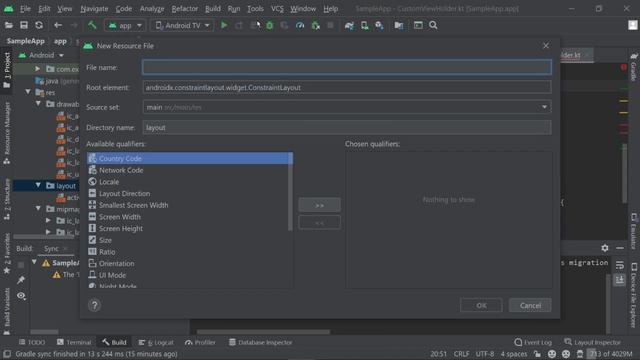The height and width of the screenshot is (360, 640).
Task: Run the app with green play icon
Action: coord(224,25)
